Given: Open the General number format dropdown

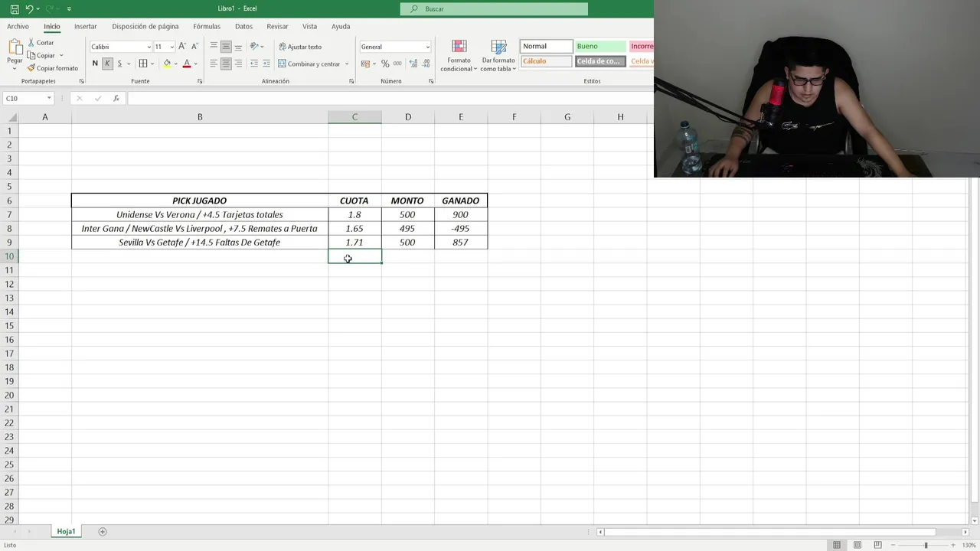Looking at the screenshot, I should coord(427,47).
